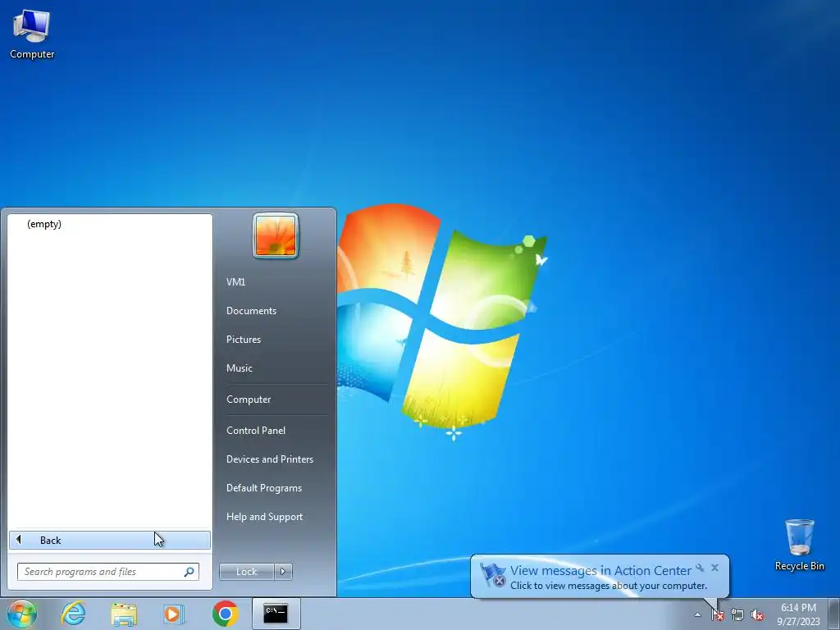Image resolution: width=840 pixels, height=630 pixels.
Task: Click the (empty) entry in the programs list
Action: 44,224
